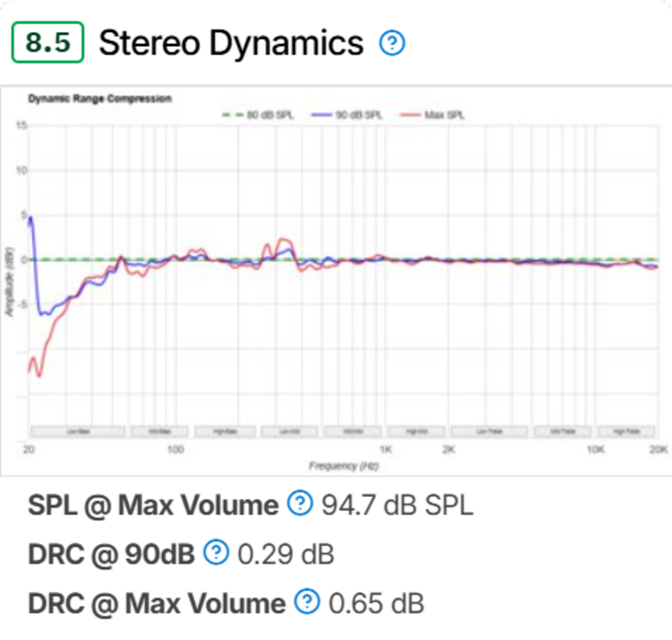Select the Low-Treble frequency band label
Image resolution: width=672 pixels, height=640 pixels.
point(490,431)
